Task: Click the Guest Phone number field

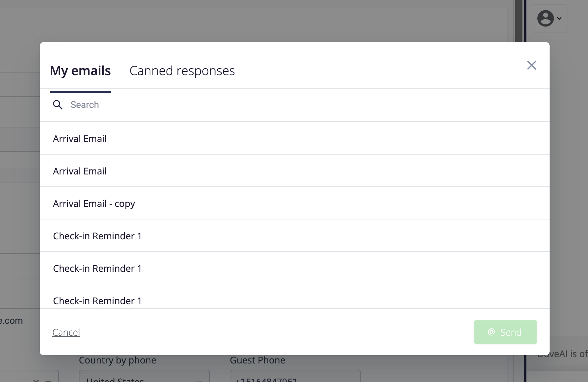Action: tap(295, 377)
